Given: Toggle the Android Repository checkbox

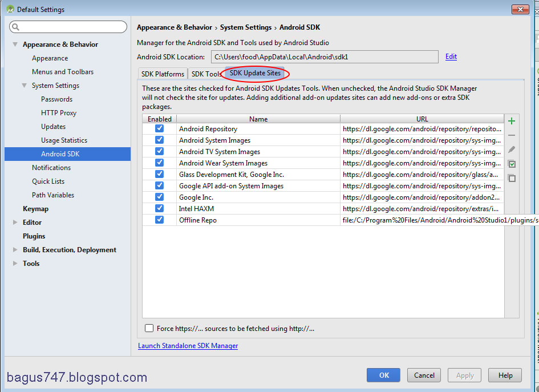Looking at the screenshot, I should click(159, 128).
